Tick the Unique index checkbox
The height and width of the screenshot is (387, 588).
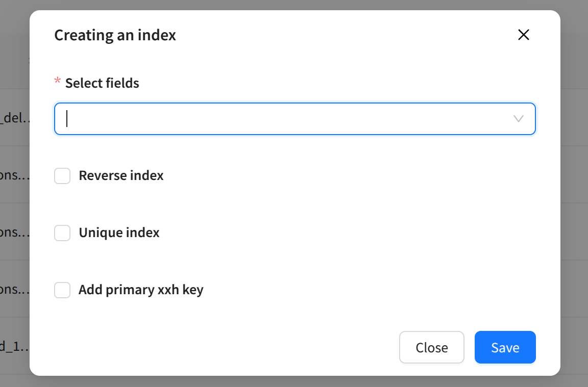pos(62,233)
